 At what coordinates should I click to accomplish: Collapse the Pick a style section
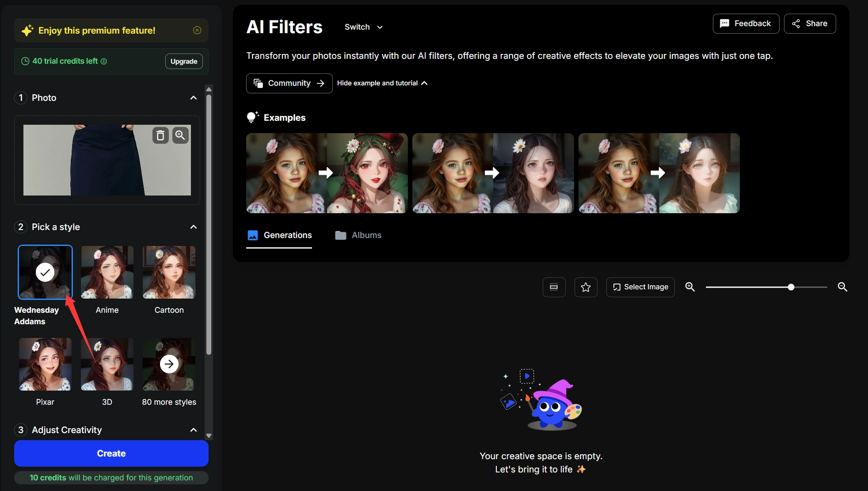[193, 227]
